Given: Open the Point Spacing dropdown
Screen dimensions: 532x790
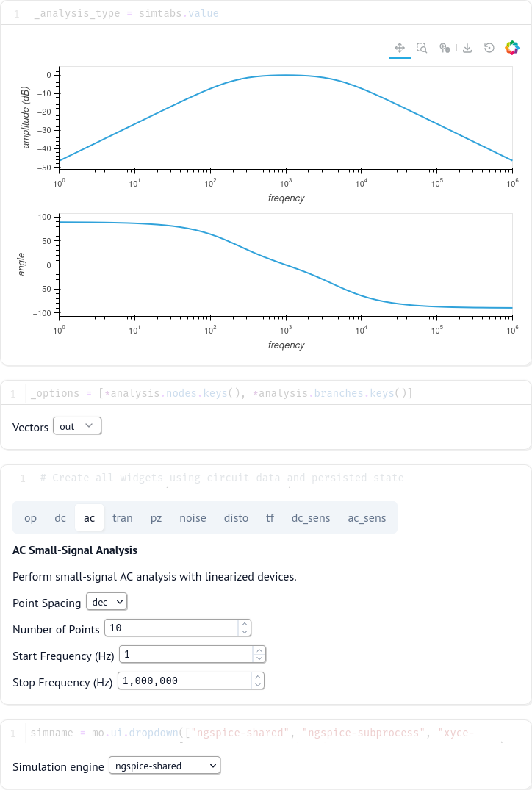Looking at the screenshot, I should tap(107, 602).
